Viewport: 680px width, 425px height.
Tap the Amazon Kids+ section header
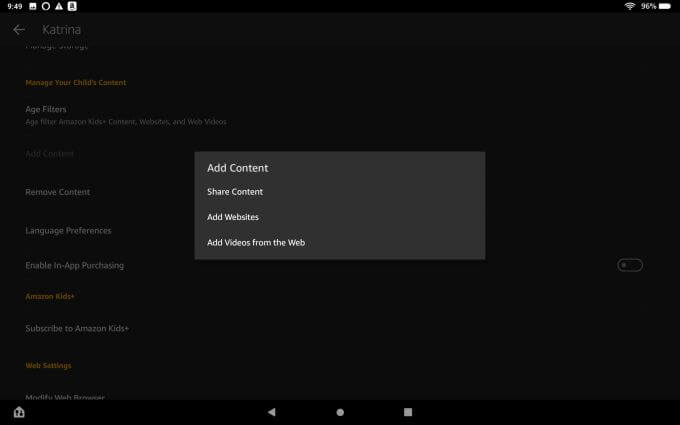tap(50, 296)
